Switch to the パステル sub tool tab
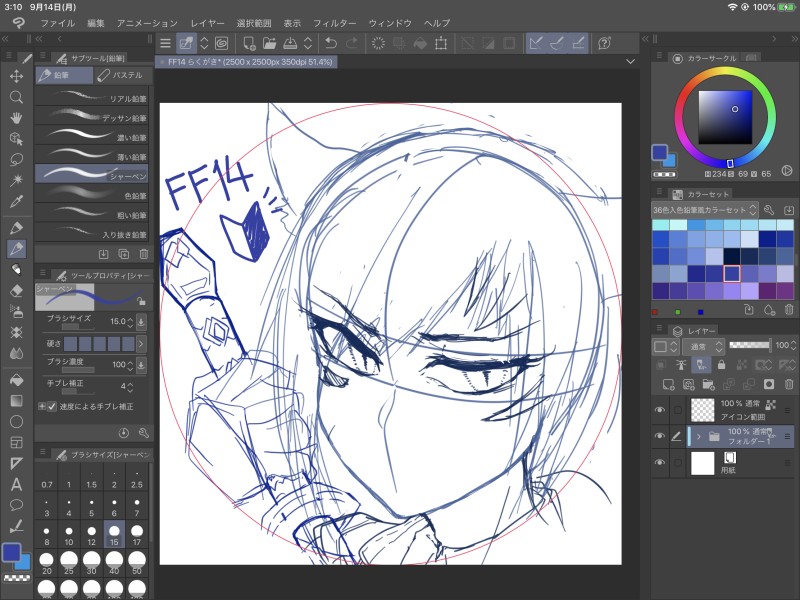Viewport: 800px width, 600px height. tap(123, 76)
